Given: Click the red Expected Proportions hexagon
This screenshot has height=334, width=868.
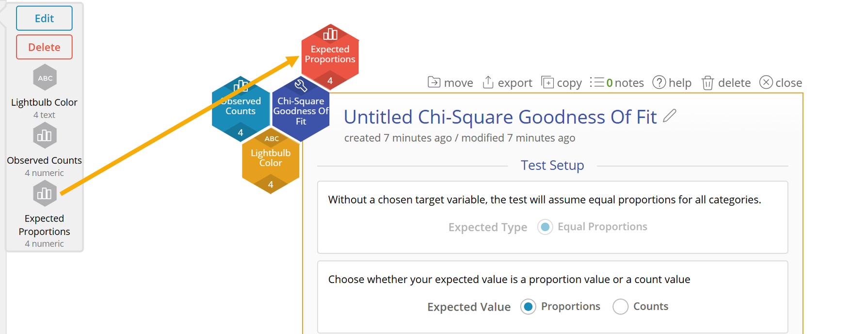Looking at the screenshot, I should click(x=330, y=54).
